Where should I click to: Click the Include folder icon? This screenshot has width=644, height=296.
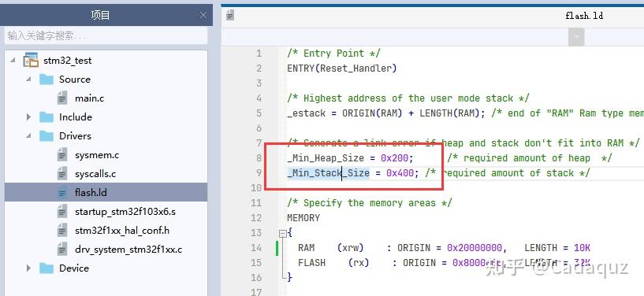point(47,117)
